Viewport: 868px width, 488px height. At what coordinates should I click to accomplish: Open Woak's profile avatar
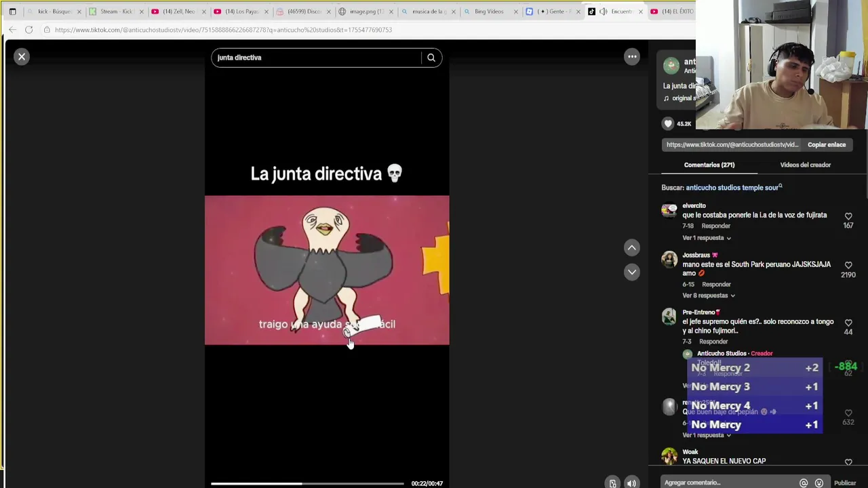click(x=669, y=456)
